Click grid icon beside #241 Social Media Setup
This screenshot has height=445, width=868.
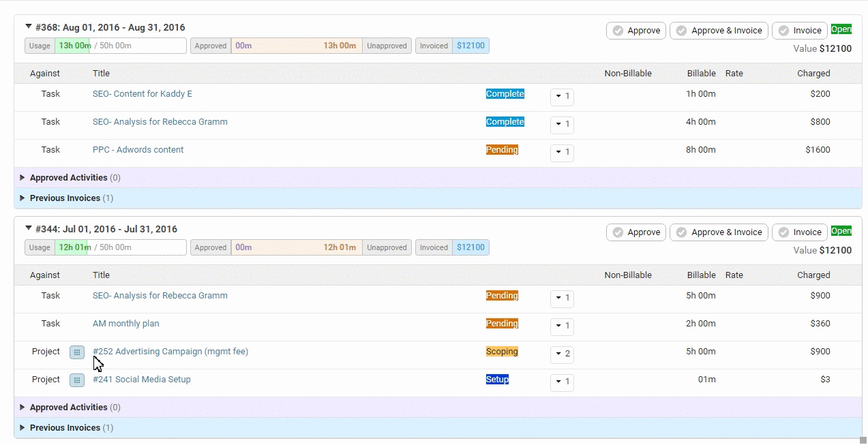tap(77, 380)
